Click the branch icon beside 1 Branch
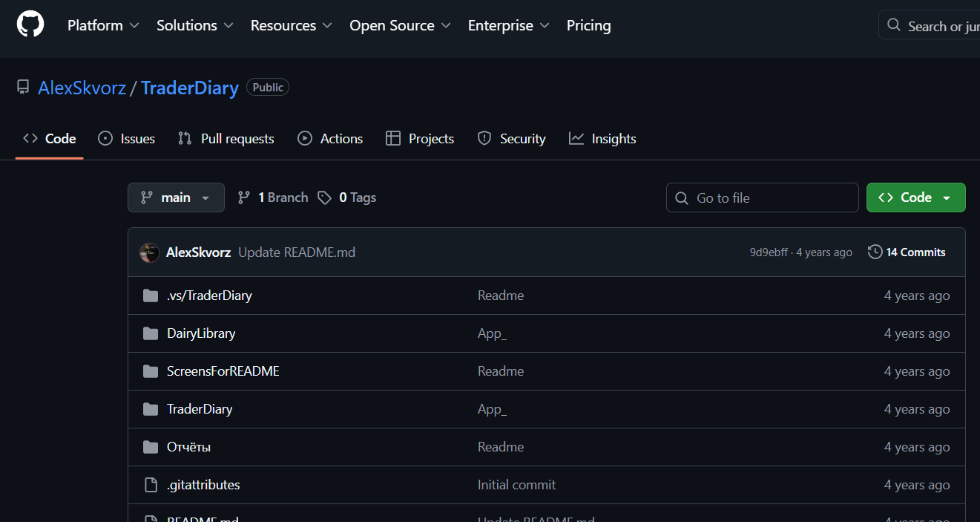 [243, 198]
